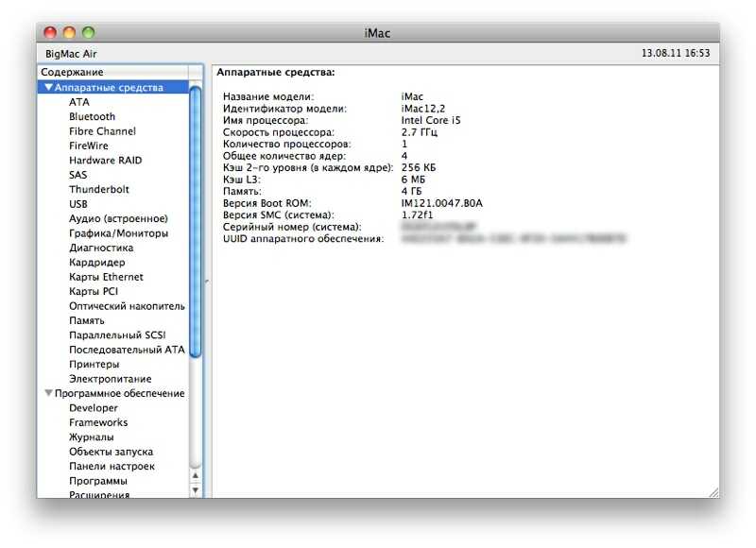The width and height of the screenshot is (756, 548).
Task: Click the window resize grip corner
Action: click(x=713, y=492)
